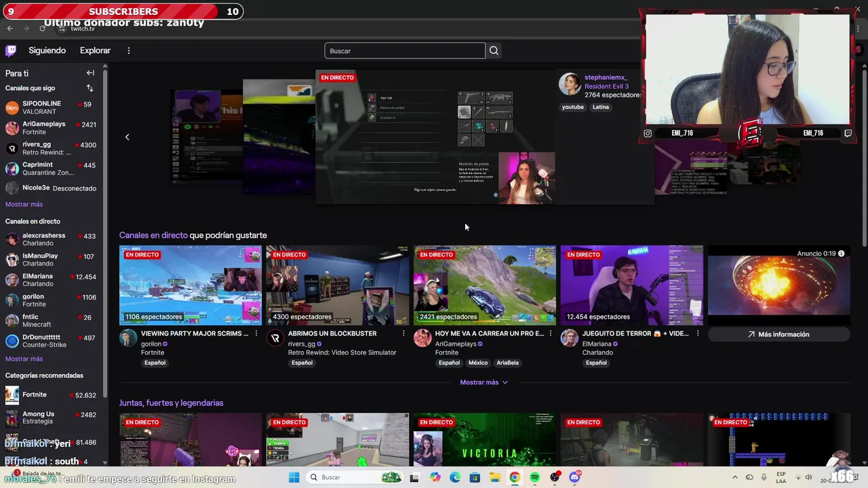Expand Mostrar más under followed channels

point(24,204)
